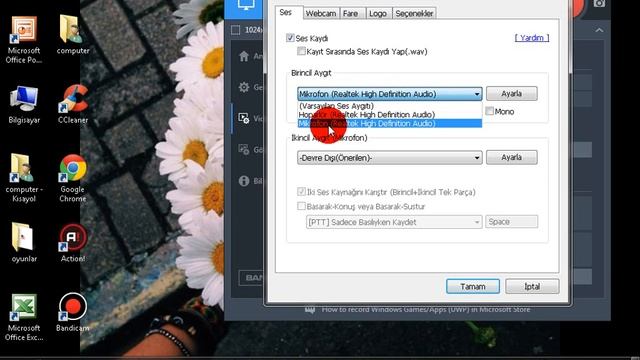Open Microsoft Office PowerPoint desktop shortcut
The image size is (640, 360).
point(24,40)
